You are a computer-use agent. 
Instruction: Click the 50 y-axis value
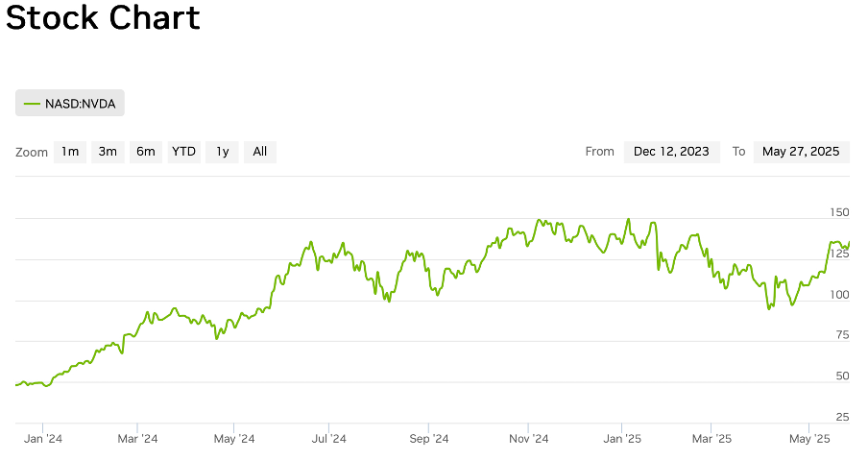(842, 376)
